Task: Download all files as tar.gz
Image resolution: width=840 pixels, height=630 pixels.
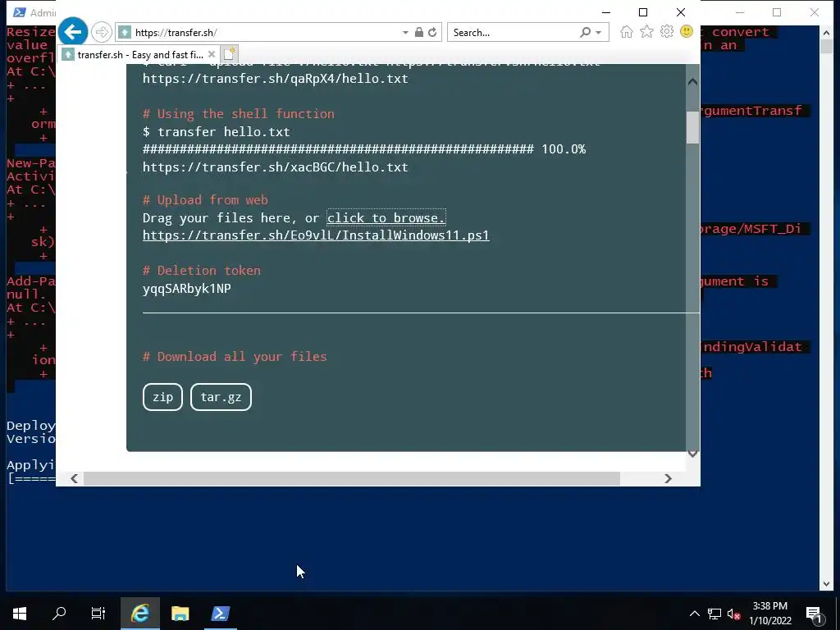Action: pyautogui.click(x=221, y=397)
